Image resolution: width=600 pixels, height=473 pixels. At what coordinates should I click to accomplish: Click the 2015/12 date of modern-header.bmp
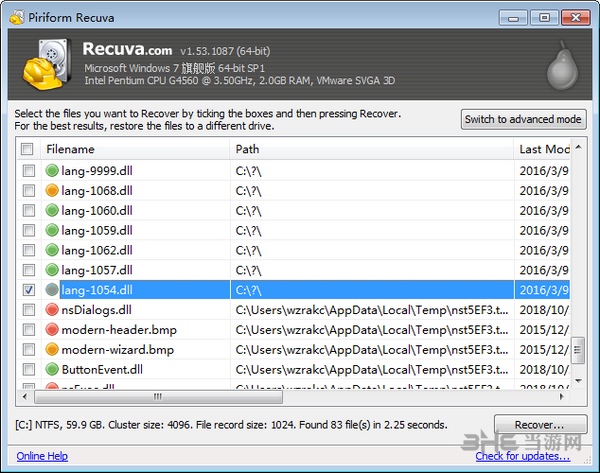coord(544,330)
